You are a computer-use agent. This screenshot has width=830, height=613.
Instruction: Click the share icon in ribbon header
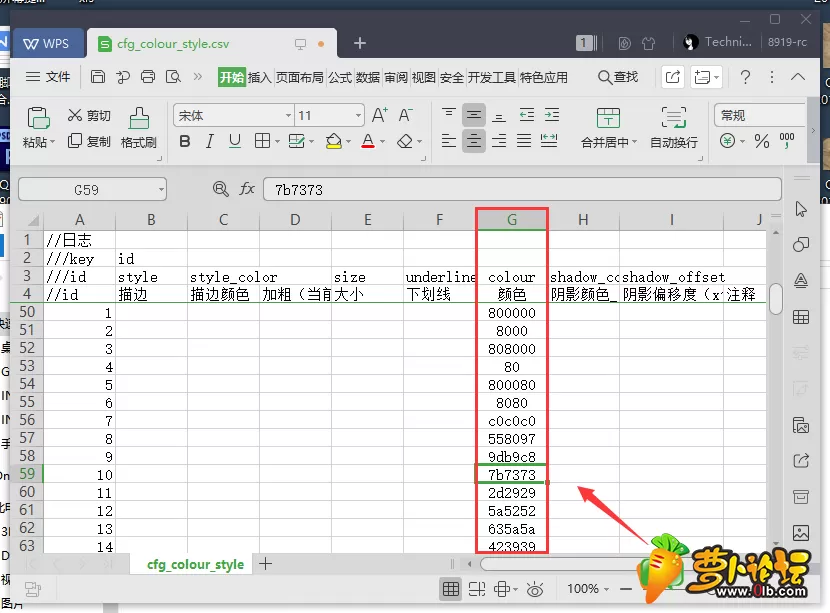(673, 77)
